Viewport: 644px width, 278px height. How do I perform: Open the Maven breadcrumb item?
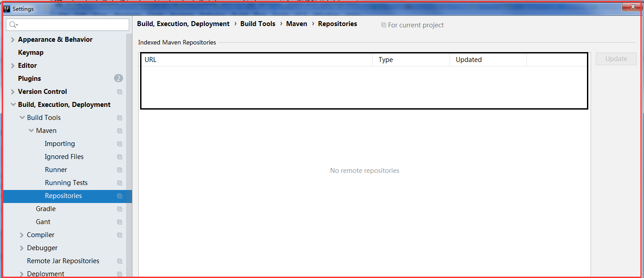pos(296,23)
